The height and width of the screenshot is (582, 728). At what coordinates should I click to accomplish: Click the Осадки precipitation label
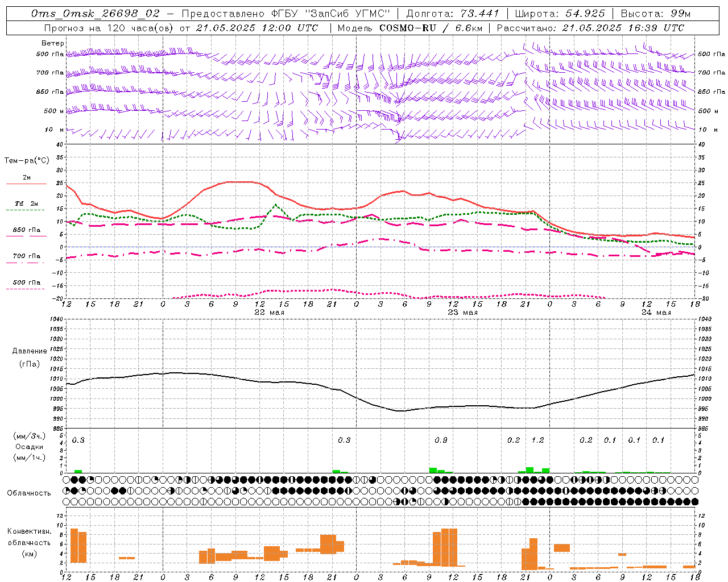pos(29,447)
